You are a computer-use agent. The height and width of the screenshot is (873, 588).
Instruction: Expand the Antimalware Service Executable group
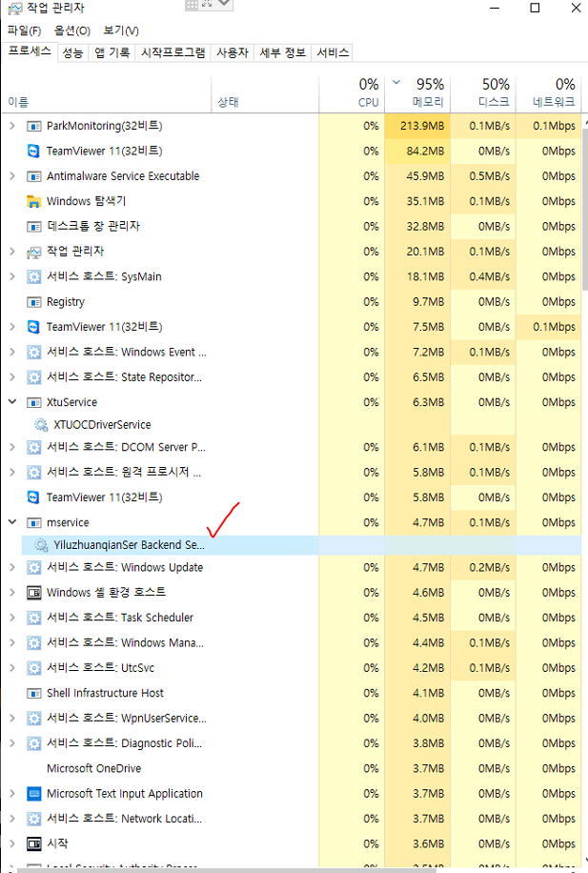pos(12,176)
